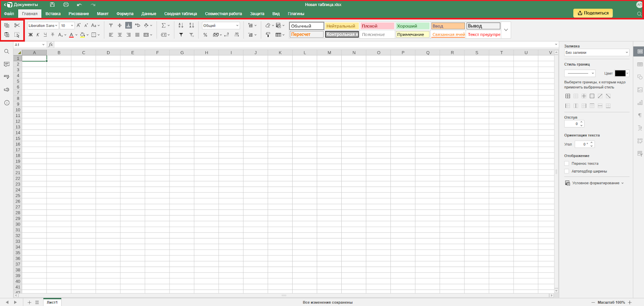Image resolution: width=644 pixels, height=306 pixels.
Task: Expand the Условное форматирование menu
Action: tap(594, 183)
